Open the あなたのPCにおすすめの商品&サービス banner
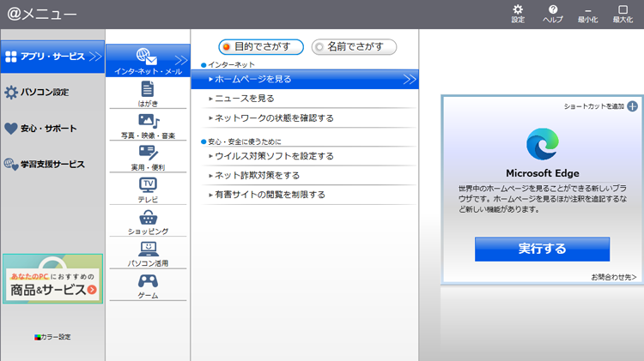This screenshot has height=361, width=644. point(52,279)
